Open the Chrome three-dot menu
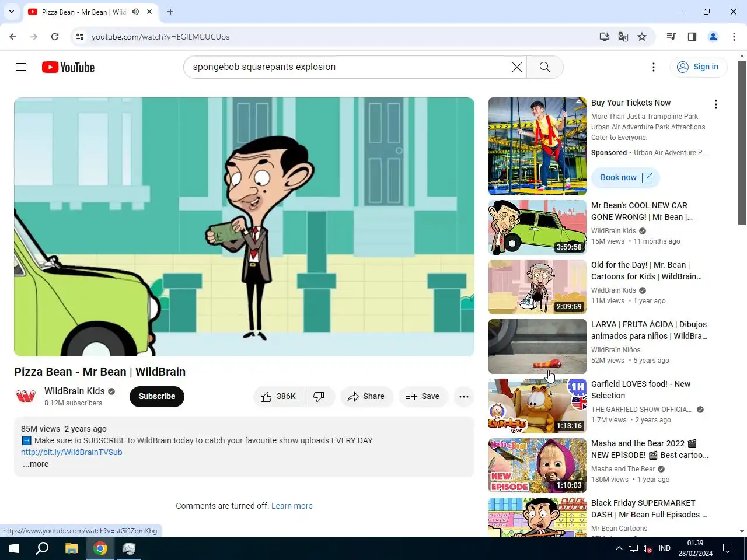The image size is (747, 560). 734,37
